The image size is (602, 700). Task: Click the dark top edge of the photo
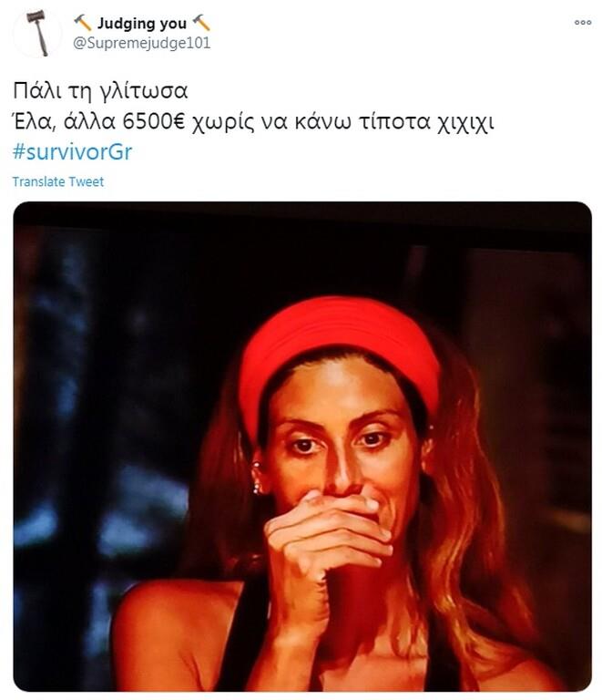click(302, 214)
